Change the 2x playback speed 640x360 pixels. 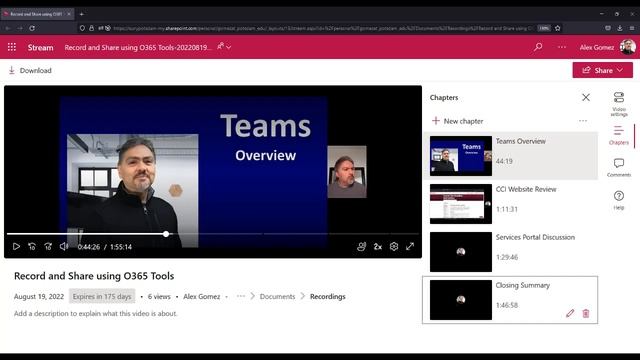click(378, 247)
